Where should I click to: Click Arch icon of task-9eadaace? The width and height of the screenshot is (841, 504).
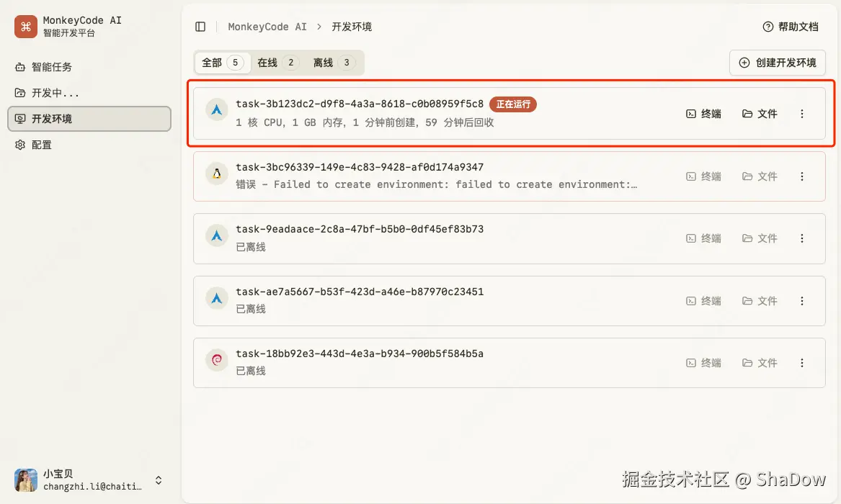click(217, 235)
